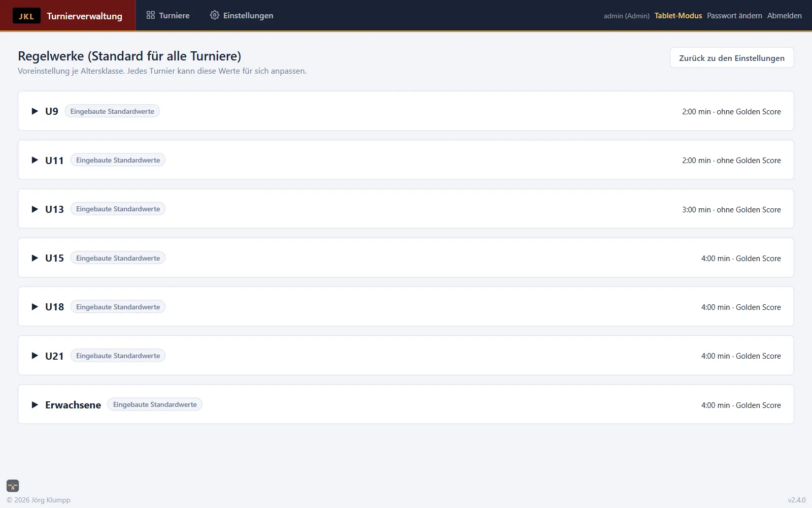Image resolution: width=812 pixels, height=508 pixels.
Task: Click U15 '4:00 min · Golden Score' summary
Action: 741,259
